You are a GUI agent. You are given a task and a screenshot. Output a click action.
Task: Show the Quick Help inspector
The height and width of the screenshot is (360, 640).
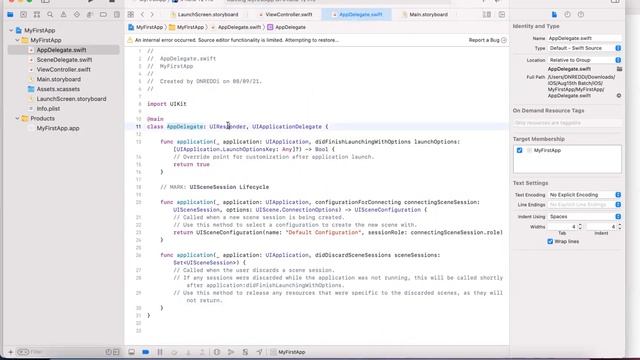[x=581, y=14]
